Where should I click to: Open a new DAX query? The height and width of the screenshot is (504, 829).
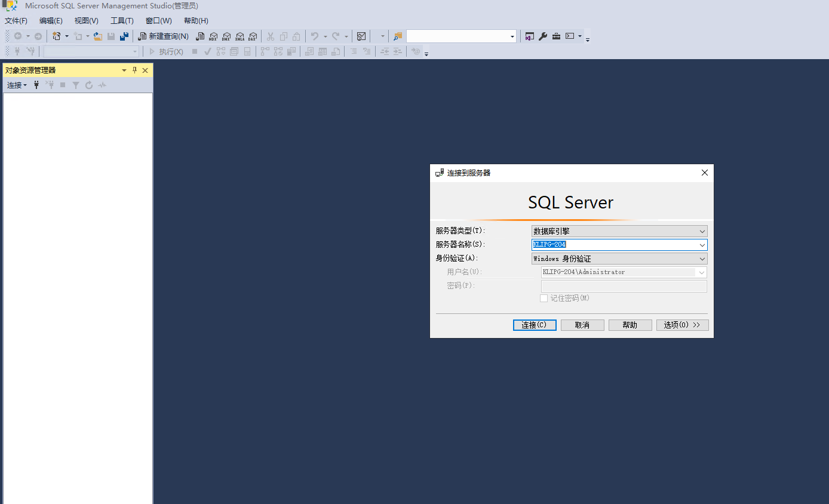tap(253, 36)
